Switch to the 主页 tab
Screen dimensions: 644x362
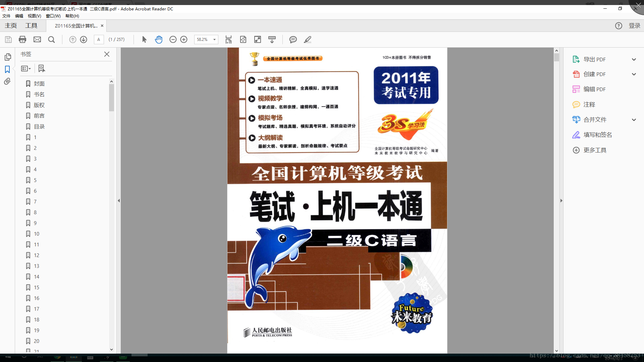pos(11,26)
